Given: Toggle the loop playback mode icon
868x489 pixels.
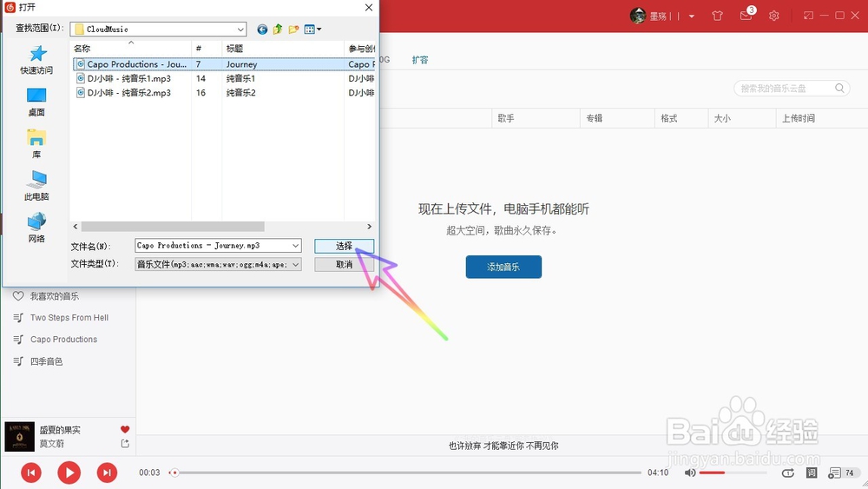Looking at the screenshot, I should click(x=788, y=472).
